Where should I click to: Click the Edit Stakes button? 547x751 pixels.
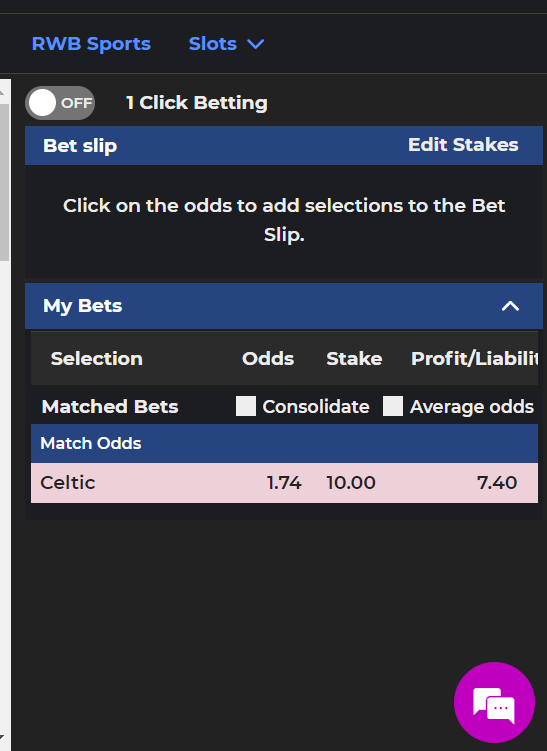coord(463,145)
